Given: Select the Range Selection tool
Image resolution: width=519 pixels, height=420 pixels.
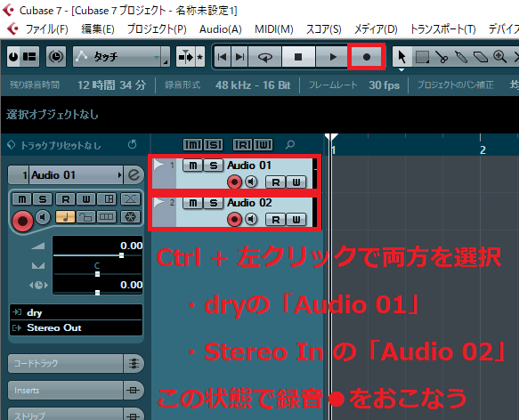Looking at the screenshot, I should (x=422, y=57).
